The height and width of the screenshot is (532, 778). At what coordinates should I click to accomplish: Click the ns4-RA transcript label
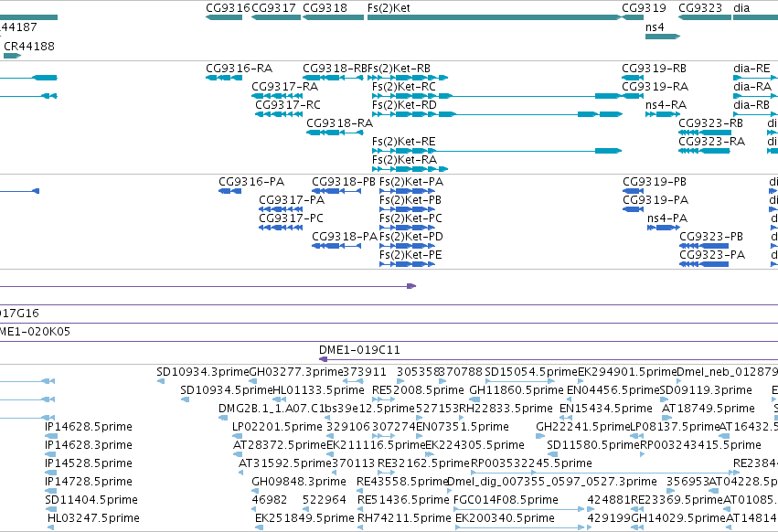(666, 105)
